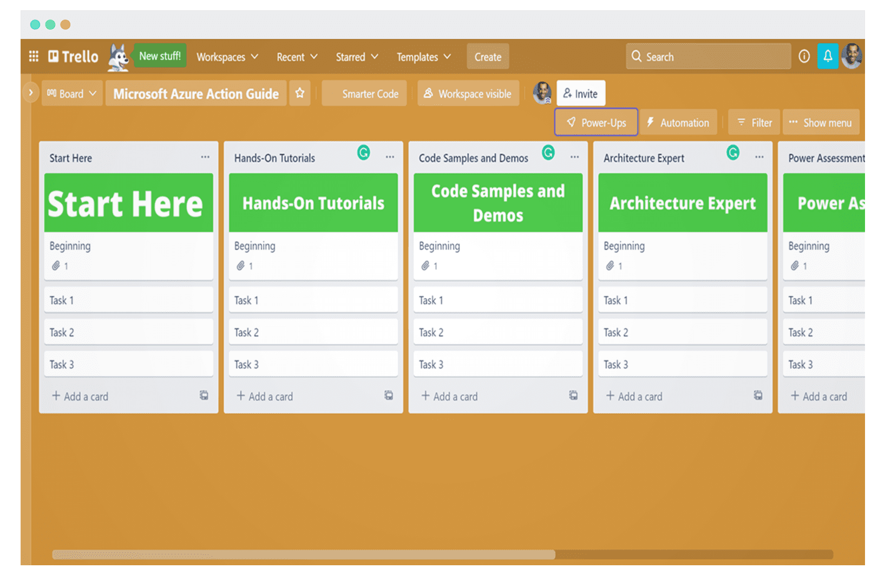Open the Recent dropdown menu
878x588 pixels.
coord(297,57)
